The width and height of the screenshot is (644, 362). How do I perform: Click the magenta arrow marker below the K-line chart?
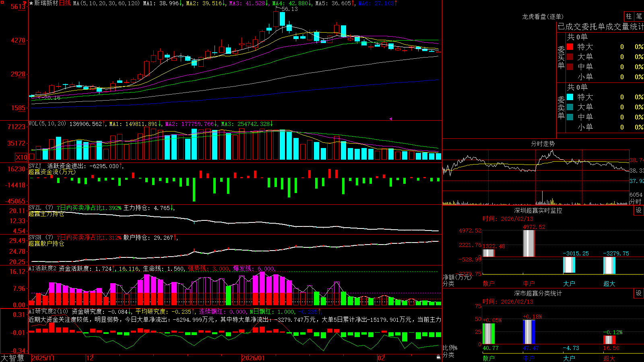pos(390,119)
